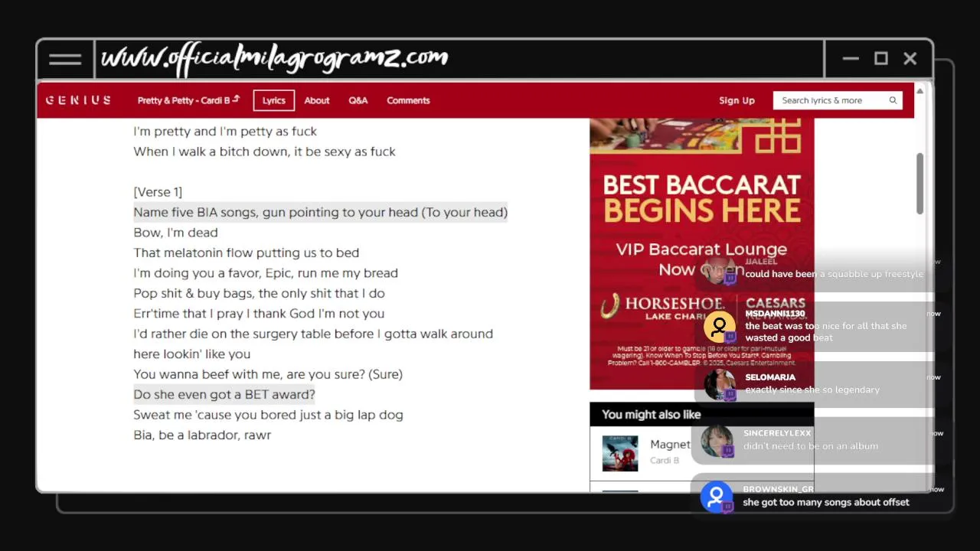This screenshot has width=980, height=551.
Task: Open the hamburger menu in the title bar
Action: pos(65,59)
